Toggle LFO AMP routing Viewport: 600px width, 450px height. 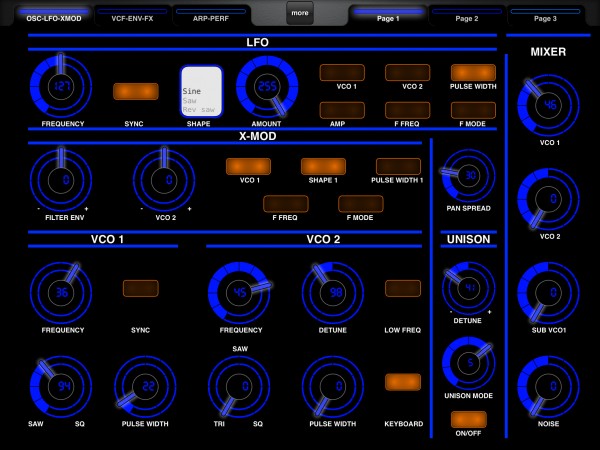tap(342, 110)
